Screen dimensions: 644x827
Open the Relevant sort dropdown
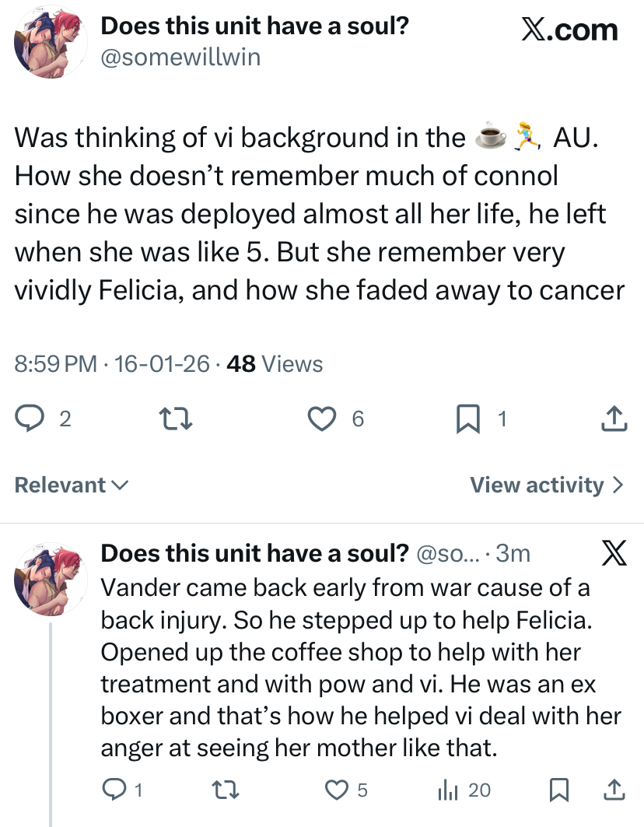click(72, 485)
